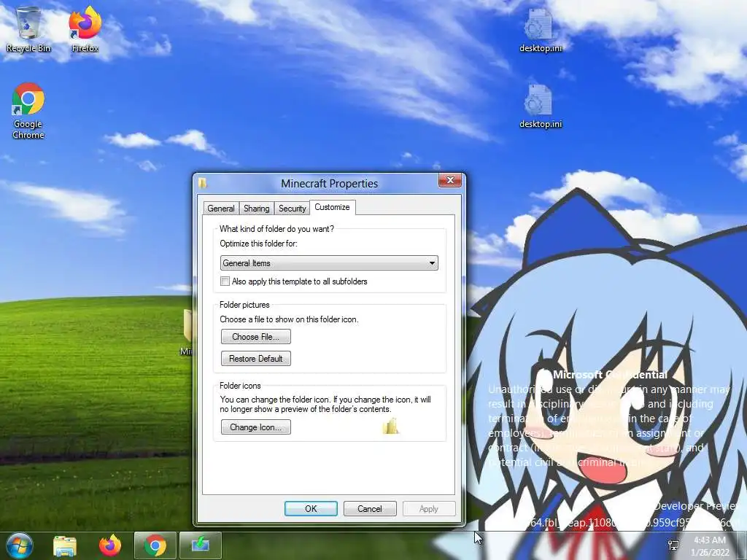747x560 pixels.
Task: Open Windows Explorer from the taskbar
Action: click(65, 545)
